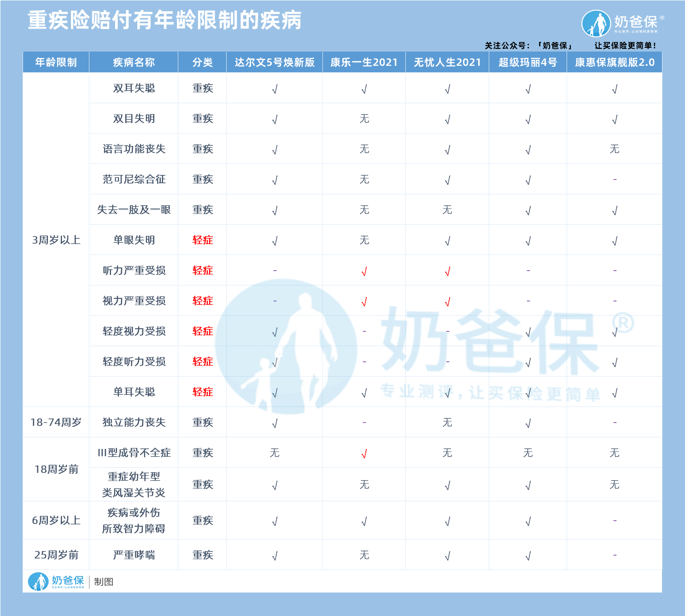685x616 pixels.
Task: Click red check in 无忧人生2021 for 视力严重受损
Action: (447, 302)
